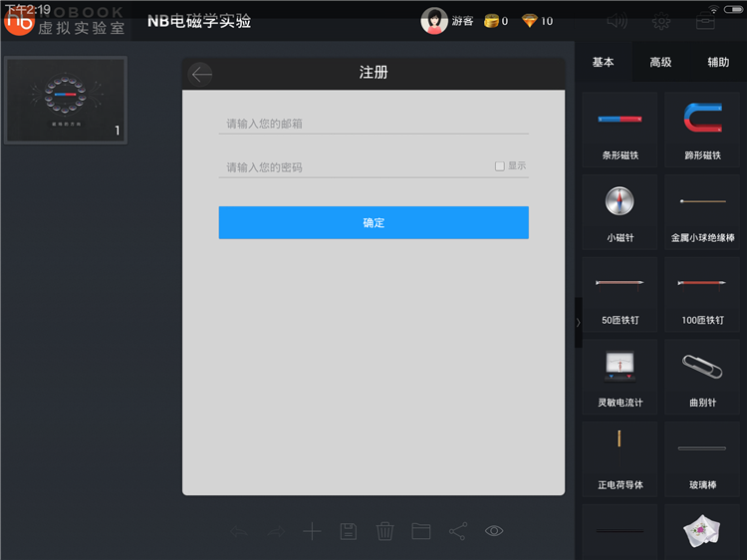Click the undo arrow in bottom toolbar
This screenshot has height=560, width=747.
[239, 531]
